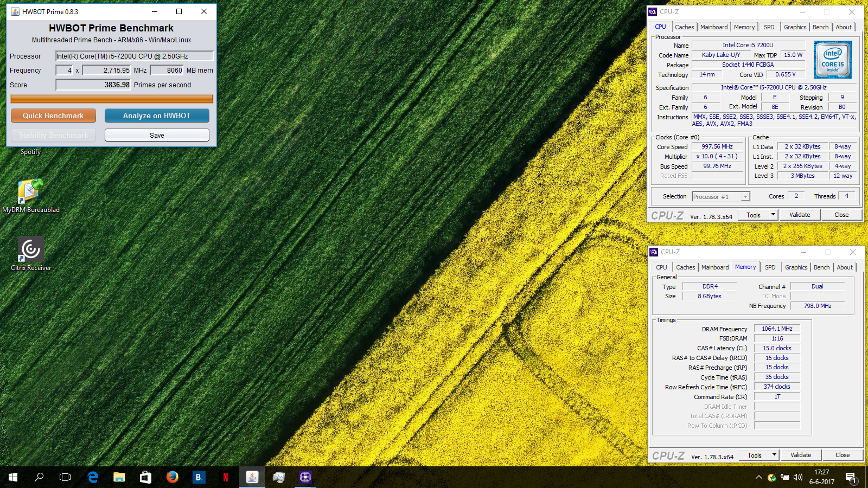Click Analyze on HWBOT button
This screenshot has height=488, width=868.
tap(157, 115)
